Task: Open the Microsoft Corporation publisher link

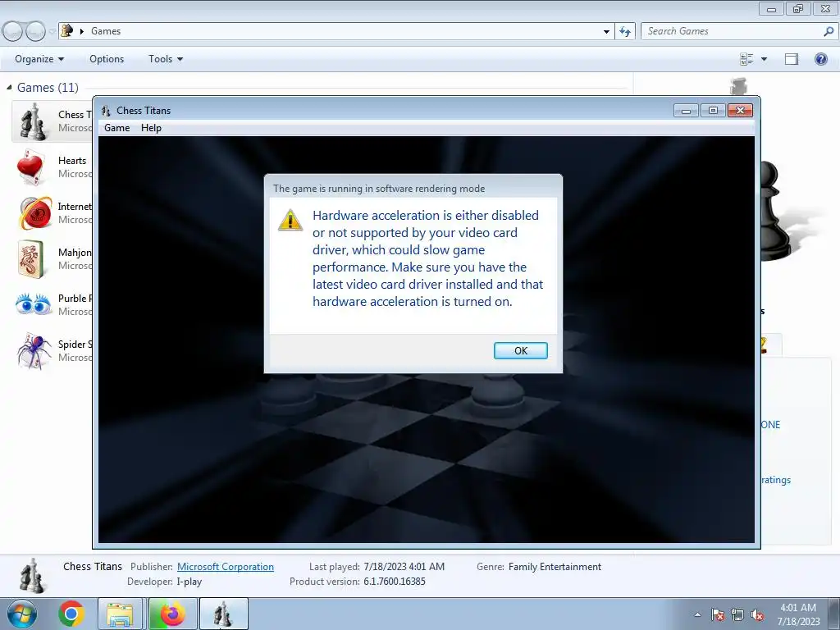Action: [226, 567]
